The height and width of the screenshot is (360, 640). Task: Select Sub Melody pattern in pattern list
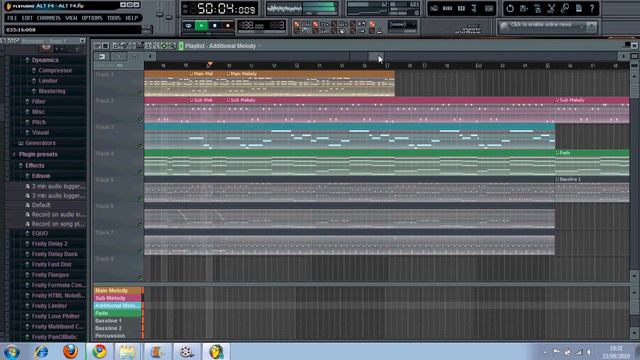click(118, 298)
